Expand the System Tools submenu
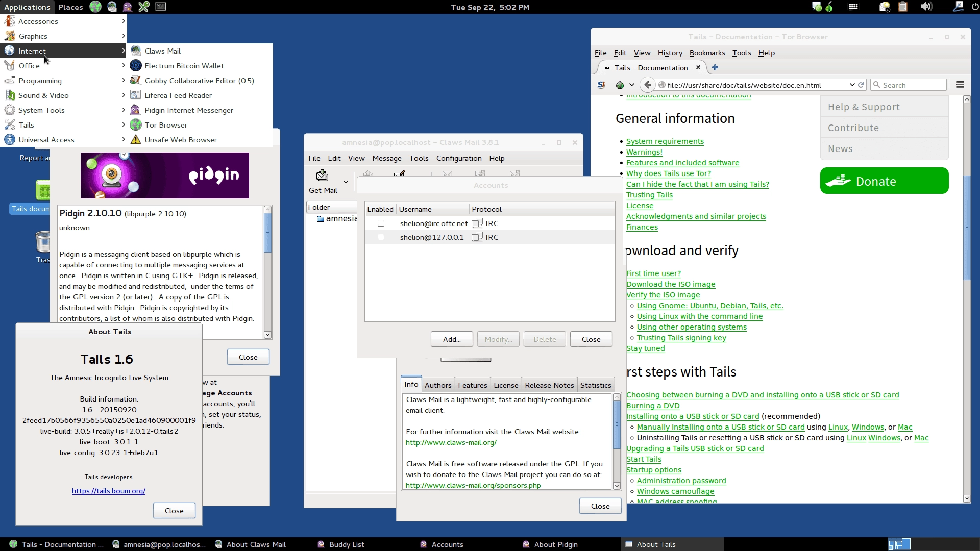This screenshot has width=980, height=551. click(63, 110)
